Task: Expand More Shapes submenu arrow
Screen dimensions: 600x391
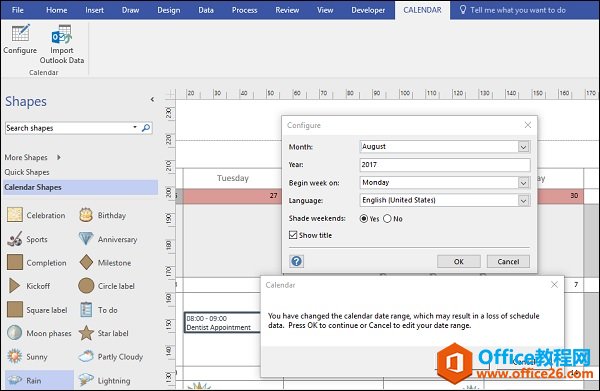Action: point(59,157)
